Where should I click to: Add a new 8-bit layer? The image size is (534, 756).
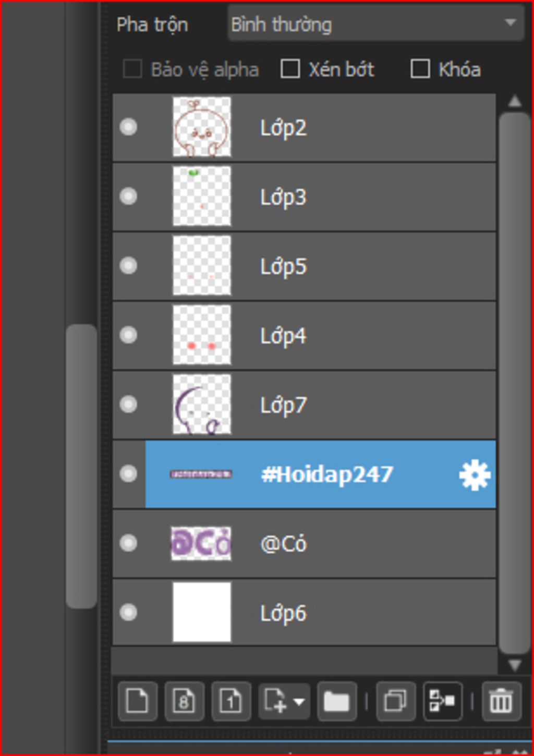(184, 701)
